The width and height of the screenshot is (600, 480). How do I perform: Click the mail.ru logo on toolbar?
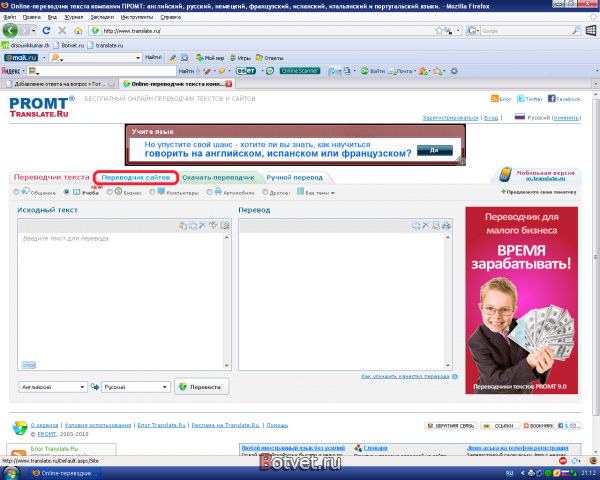click(x=21, y=58)
